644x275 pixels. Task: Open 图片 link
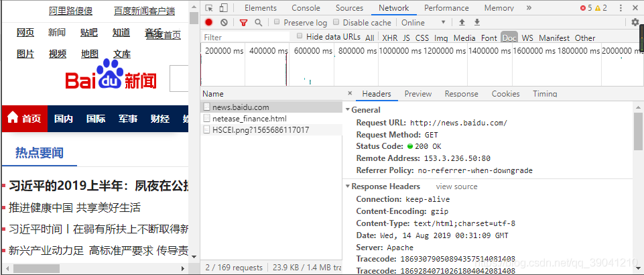click(25, 54)
